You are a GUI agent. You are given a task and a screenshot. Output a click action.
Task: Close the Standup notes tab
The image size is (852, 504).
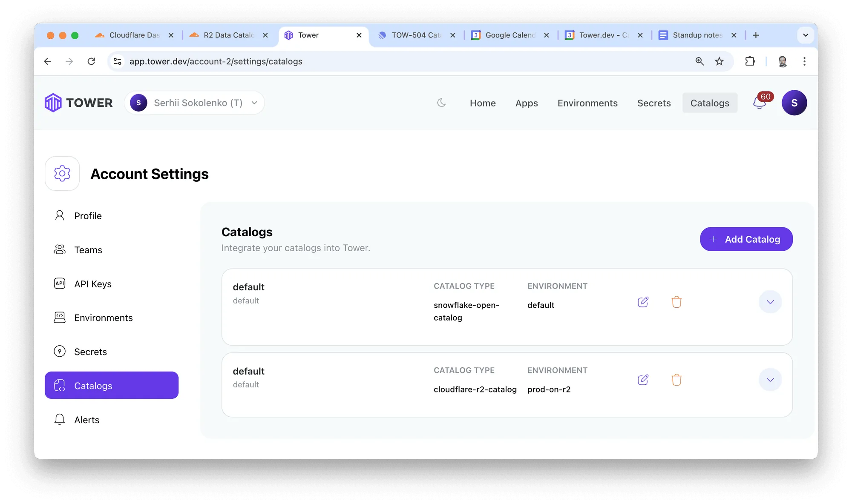tap(734, 35)
